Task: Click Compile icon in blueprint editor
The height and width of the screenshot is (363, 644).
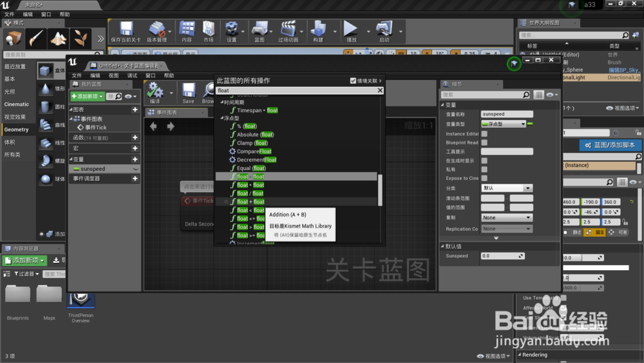Action: (155, 90)
